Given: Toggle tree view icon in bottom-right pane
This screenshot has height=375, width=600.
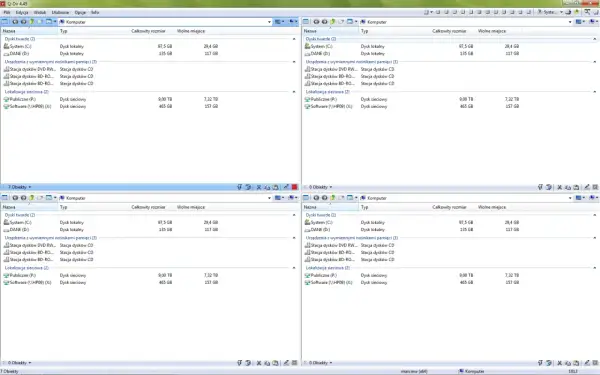Looking at the screenshot, I should pyautogui.click(x=306, y=198).
